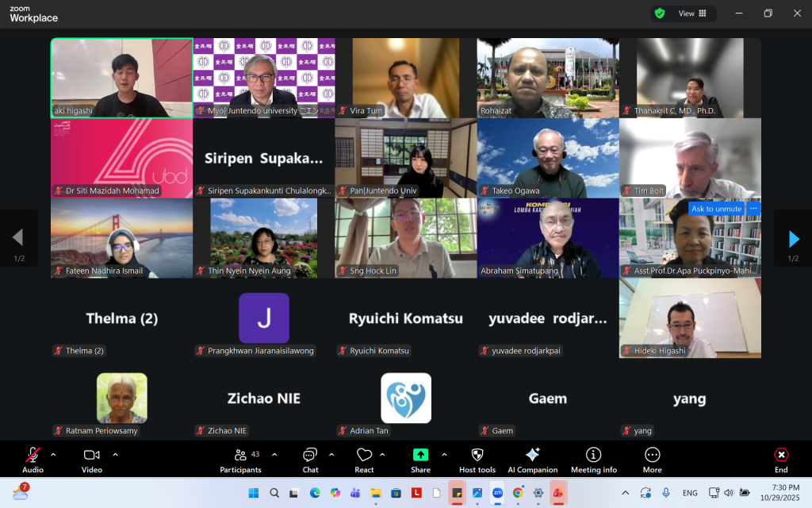Expand audio options chevron

click(x=53, y=455)
